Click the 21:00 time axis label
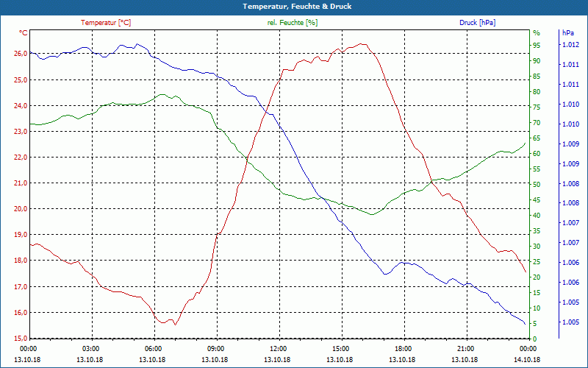The height and width of the screenshot is (368, 588). pos(465,348)
